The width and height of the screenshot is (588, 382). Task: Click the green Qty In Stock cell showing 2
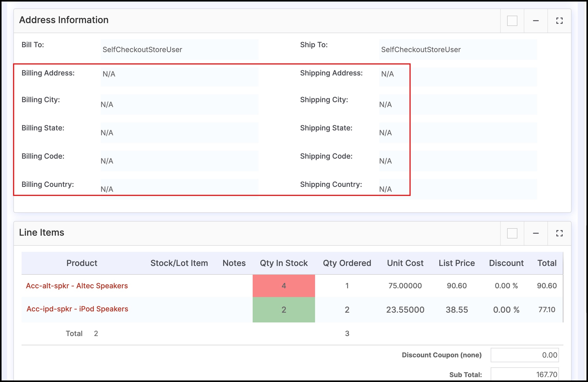pos(284,310)
